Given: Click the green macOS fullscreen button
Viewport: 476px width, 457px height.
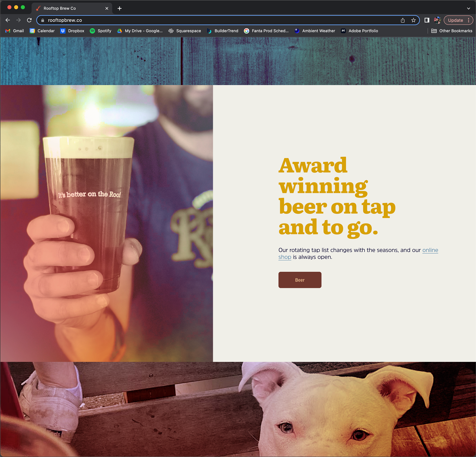Looking at the screenshot, I should click(x=23, y=7).
